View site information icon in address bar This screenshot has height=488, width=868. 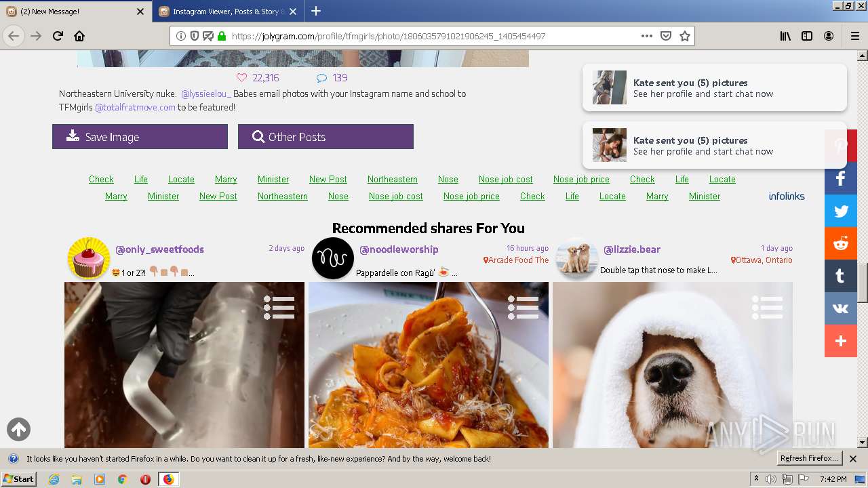coord(181,36)
